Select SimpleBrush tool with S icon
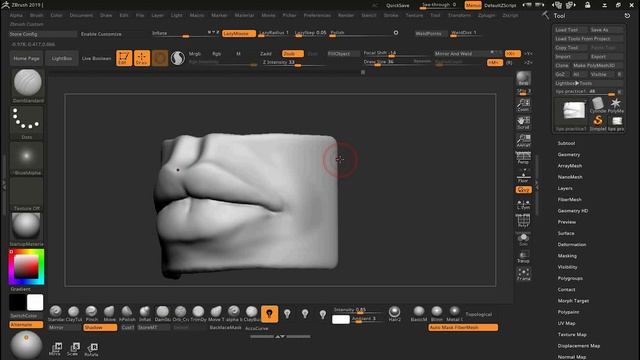Viewport: 640px width, 360px height. tap(598, 122)
